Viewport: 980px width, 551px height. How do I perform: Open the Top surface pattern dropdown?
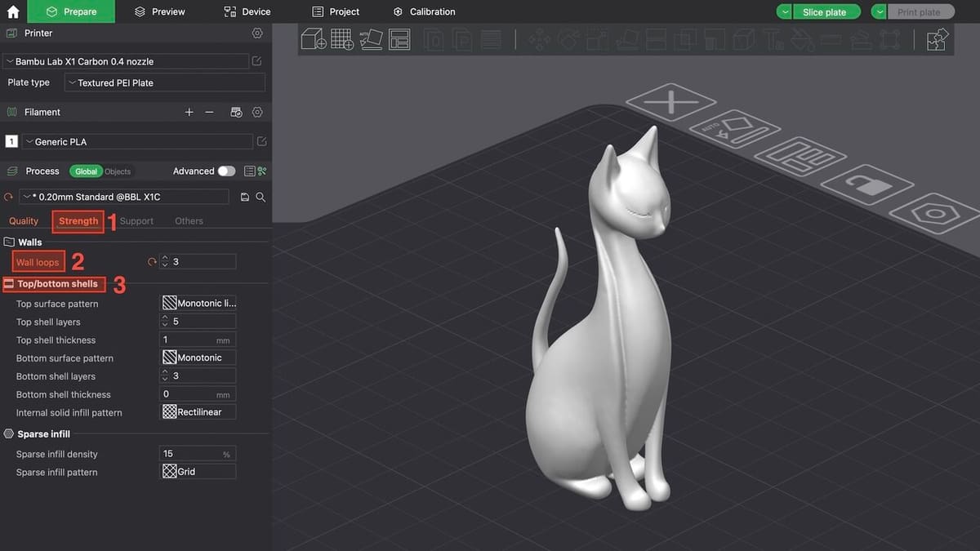198,303
